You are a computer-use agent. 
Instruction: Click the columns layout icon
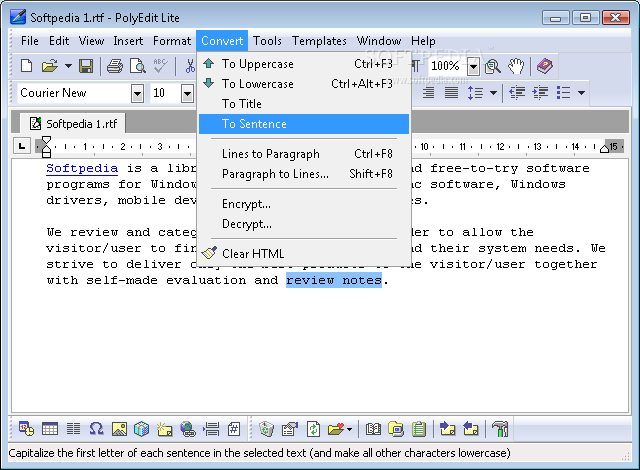pyautogui.click(x=73, y=429)
